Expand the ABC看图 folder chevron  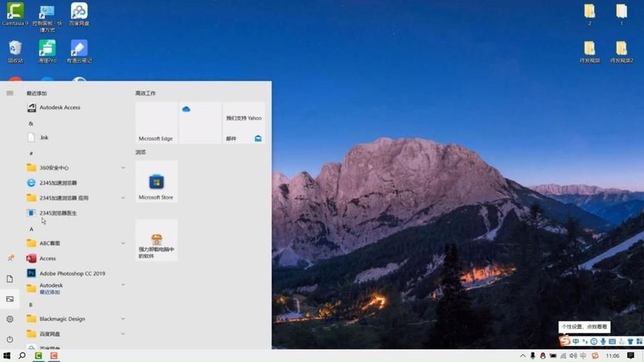[123, 243]
